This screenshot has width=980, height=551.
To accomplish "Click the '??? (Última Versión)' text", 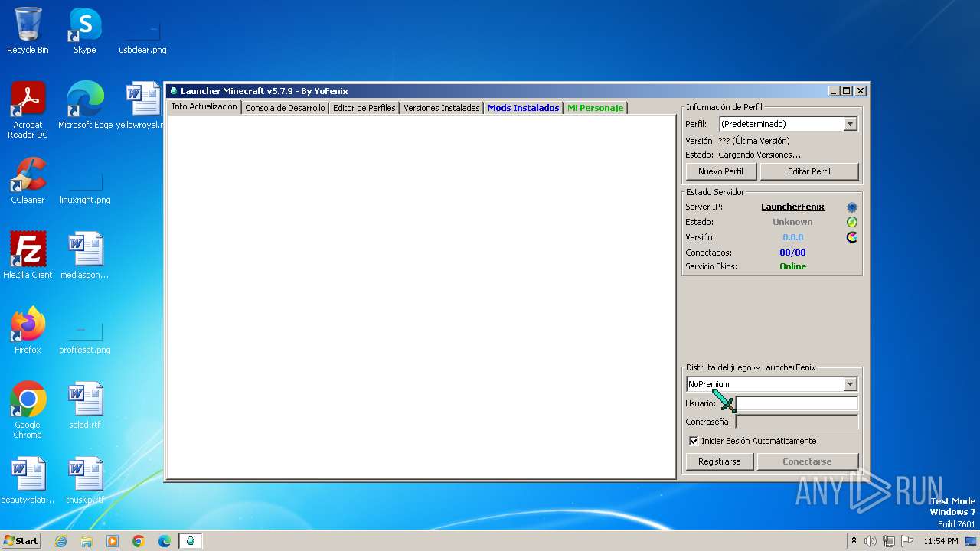I will [753, 141].
